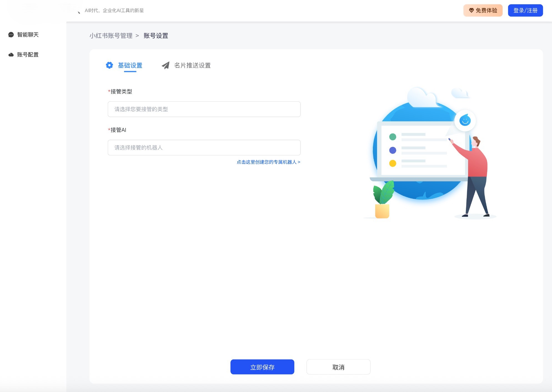Image resolution: width=552 pixels, height=392 pixels.
Task: Click the 取消 cancel button
Action: coord(338,367)
